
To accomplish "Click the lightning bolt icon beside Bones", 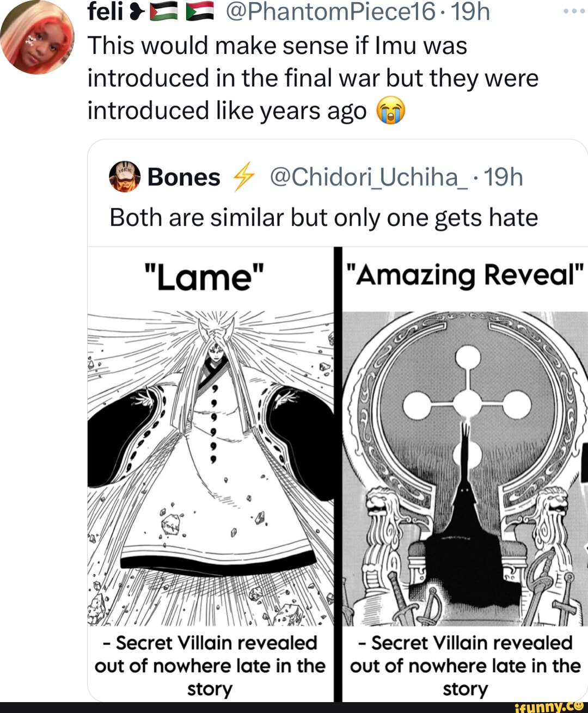I will click(x=243, y=177).
